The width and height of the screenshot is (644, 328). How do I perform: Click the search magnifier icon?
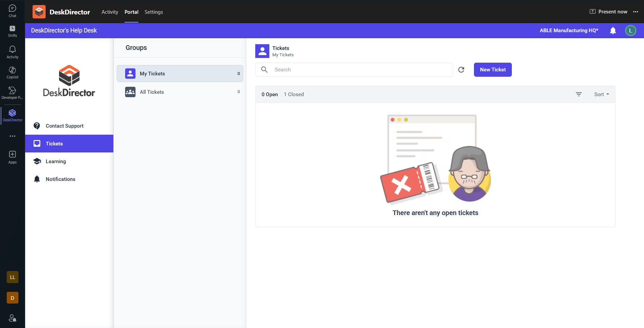click(x=264, y=69)
